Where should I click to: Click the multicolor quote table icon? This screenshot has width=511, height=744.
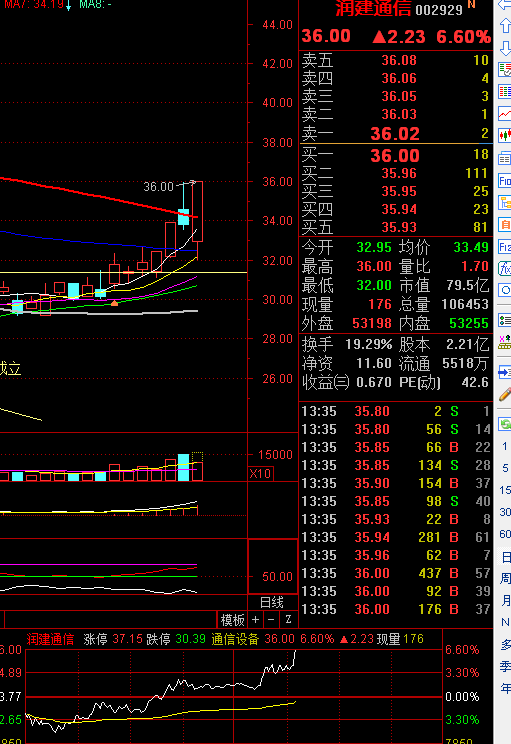[505, 92]
